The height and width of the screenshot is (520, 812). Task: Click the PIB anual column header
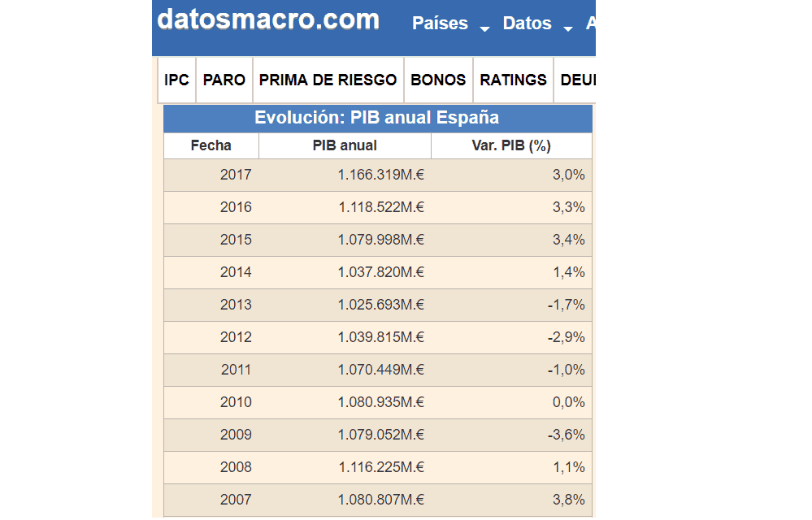[345, 145]
